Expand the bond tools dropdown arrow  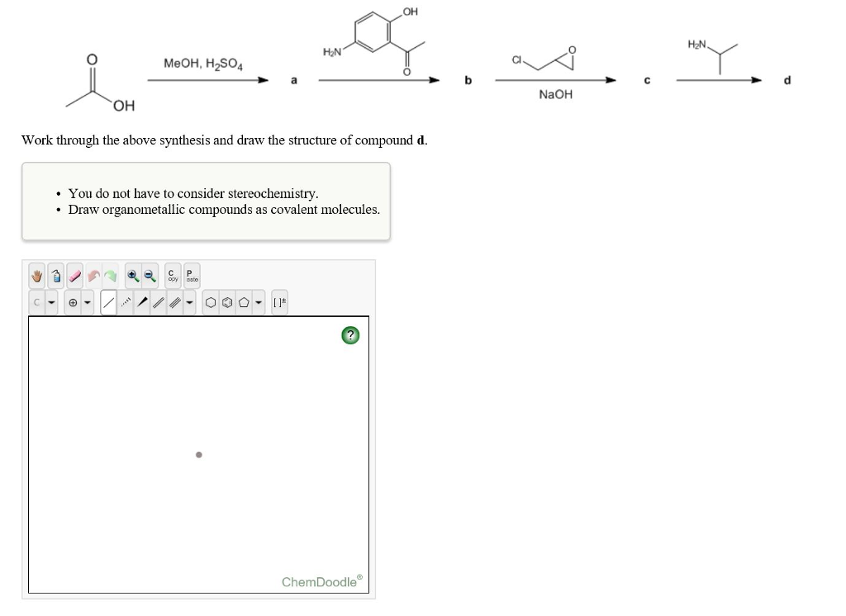click(x=188, y=302)
